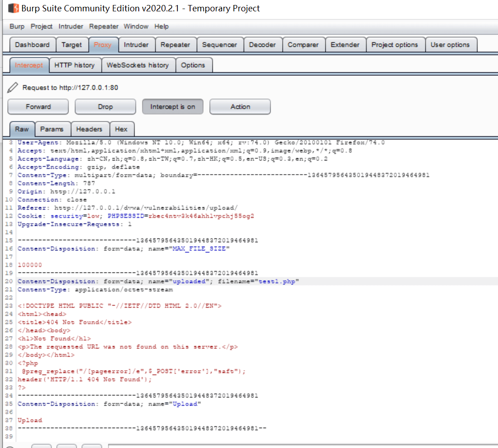Click the Upgrade-Insecure-Requests: 1 line

tap(75, 224)
